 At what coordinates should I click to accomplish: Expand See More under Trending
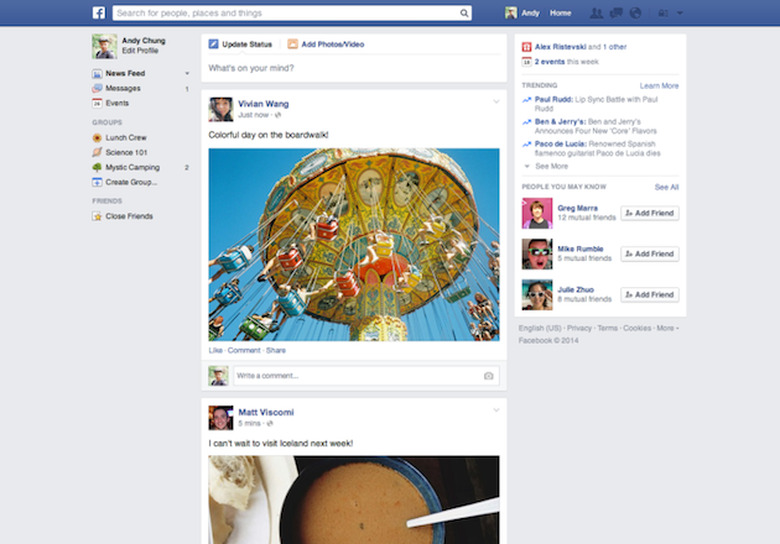[551, 166]
